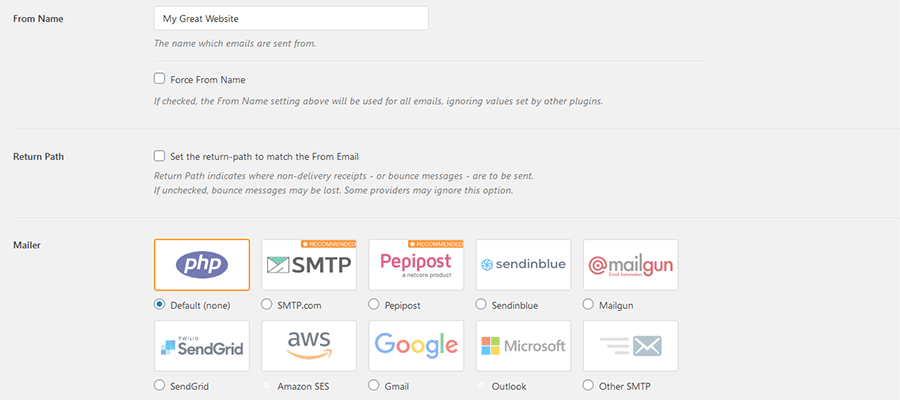The height and width of the screenshot is (400, 900).
Task: Select the Sendinblue mailer logo
Action: (x=523, y=265)
